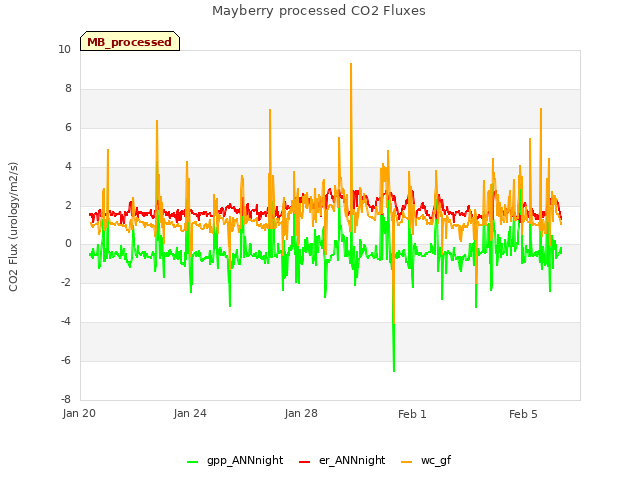Viewport: 640px width, 480px height.
Task: Click the y-axis value -8
Action: (66, 399)
